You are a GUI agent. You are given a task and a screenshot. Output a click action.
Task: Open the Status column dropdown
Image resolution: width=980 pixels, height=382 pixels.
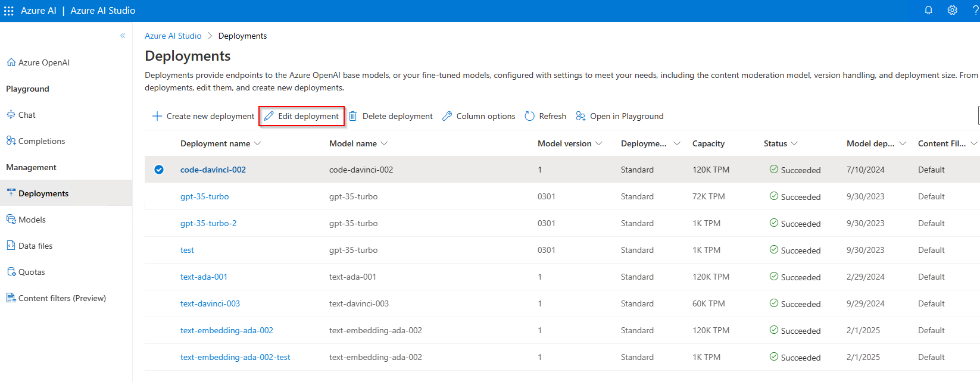(x=794, y=143)
